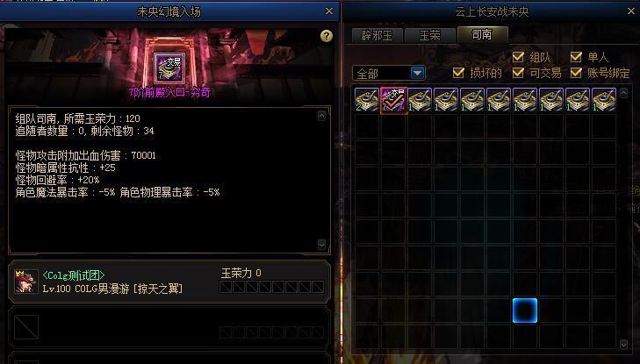This screenshot has width=640, height=364.
Task: Switch to the 玉荣 tab
Action: (430, 35)
